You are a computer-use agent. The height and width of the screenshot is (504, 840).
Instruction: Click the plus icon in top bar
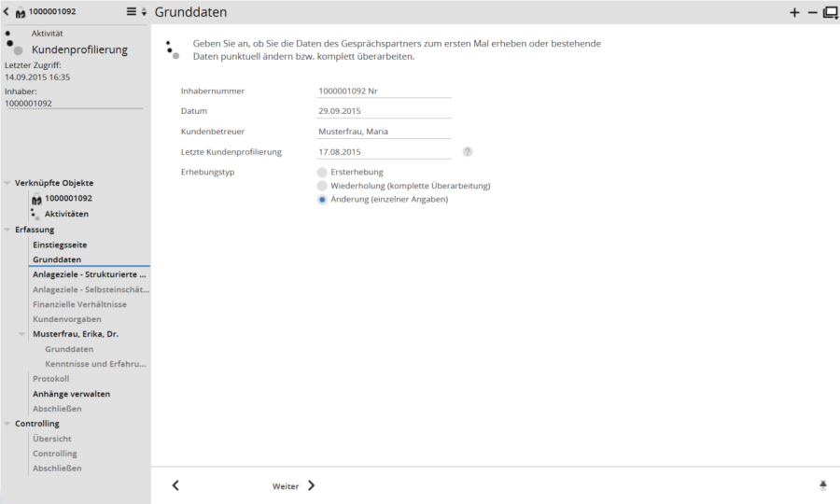[794, 13]
